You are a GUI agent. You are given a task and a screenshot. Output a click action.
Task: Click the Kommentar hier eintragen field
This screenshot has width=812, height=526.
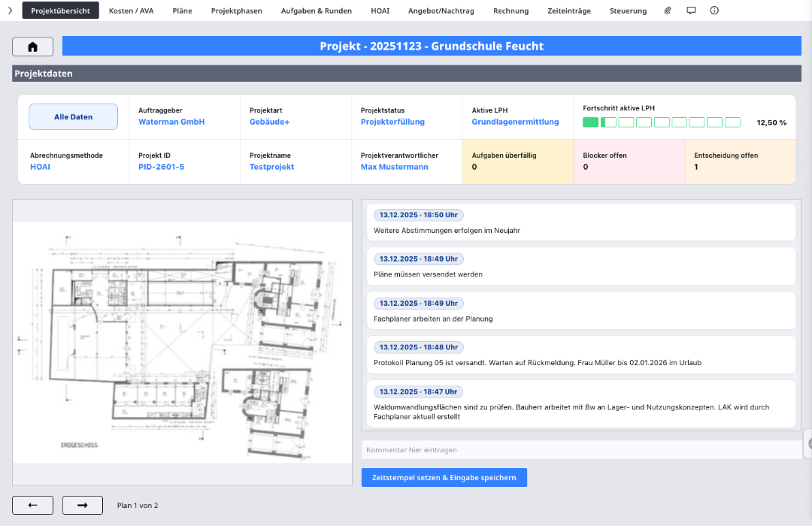click(581, 450)
